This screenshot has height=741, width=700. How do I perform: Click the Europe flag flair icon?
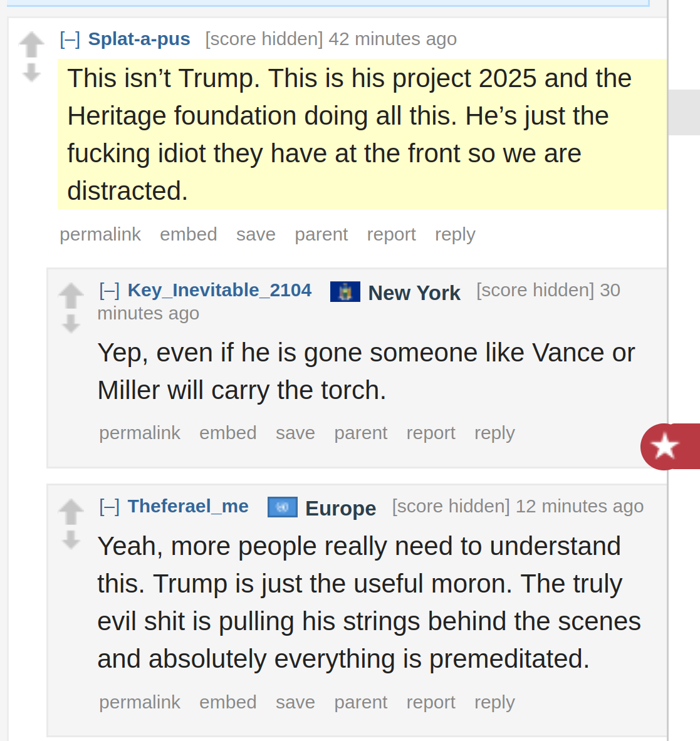[283, 507]
